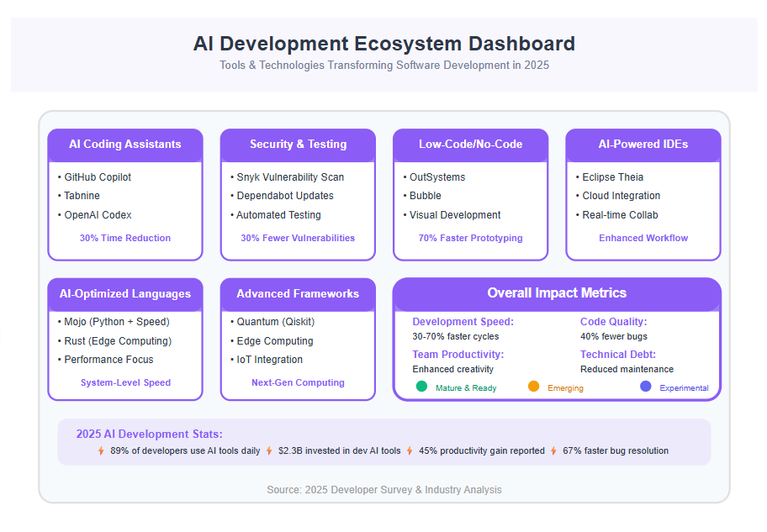Select the Advanced Frameworks card header
The width and height of the screenshot is (767, 532).
pyautogui.click(x=298, y=294)
